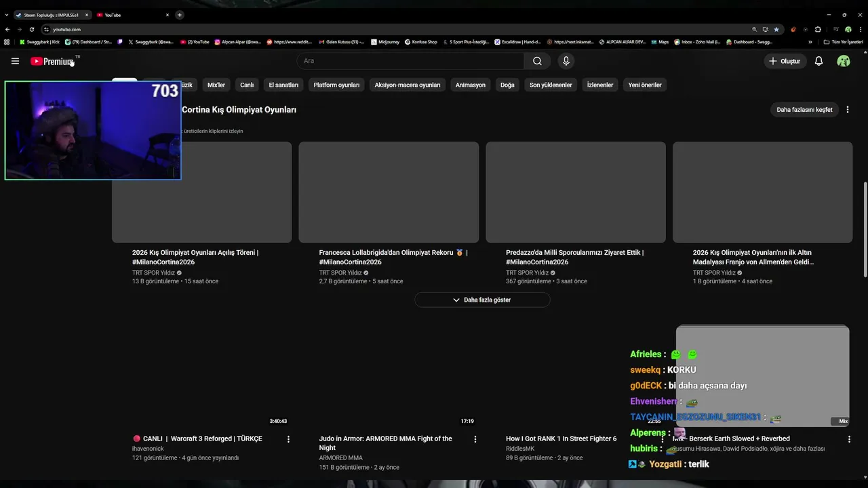The image size is (868, 488).
Task: Open the three-dot menu of the Kış Olimpiyat section
Action: coord(848,110)
